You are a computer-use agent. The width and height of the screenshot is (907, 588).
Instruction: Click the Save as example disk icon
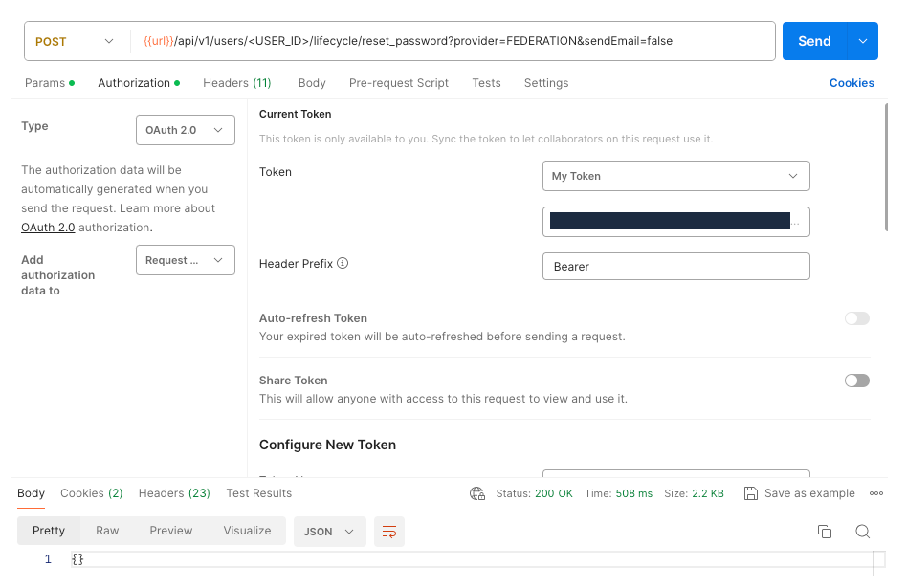[x=751, y=493]
